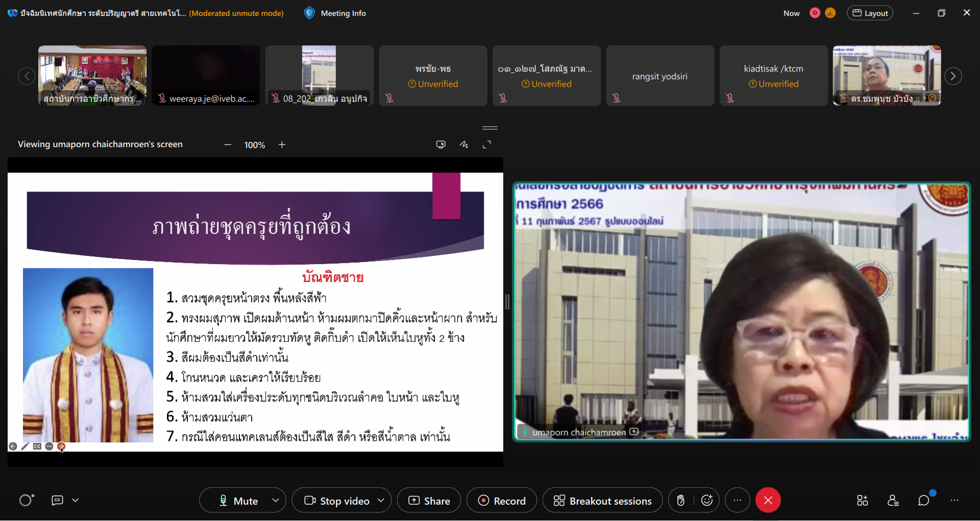
Task: Open the participants panel icon
Action: click(x=893, y=501)
